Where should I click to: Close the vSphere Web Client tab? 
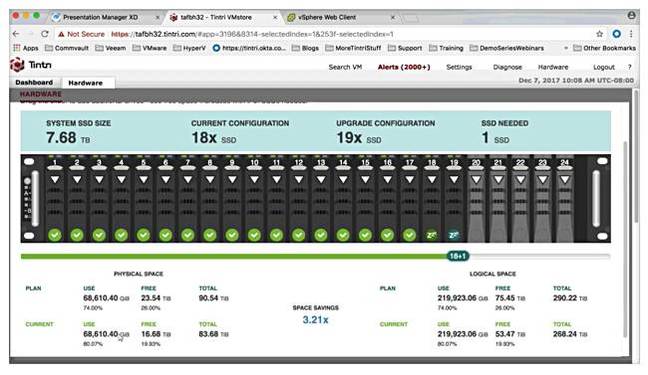(393, 17)
